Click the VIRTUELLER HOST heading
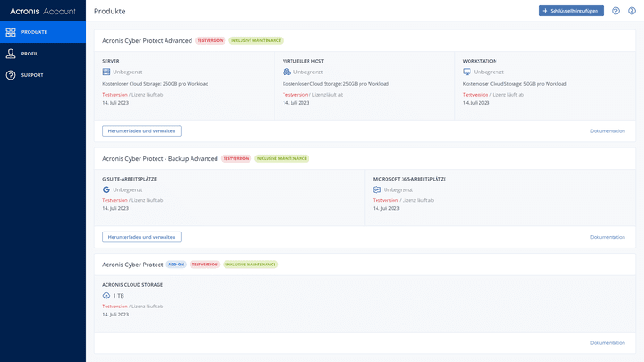644x362 pixels. (x=303, y=61)
